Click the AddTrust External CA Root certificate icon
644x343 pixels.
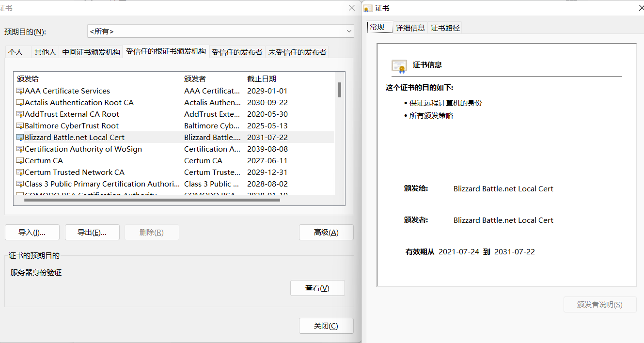pyautogui.click(x=20, y=114)
